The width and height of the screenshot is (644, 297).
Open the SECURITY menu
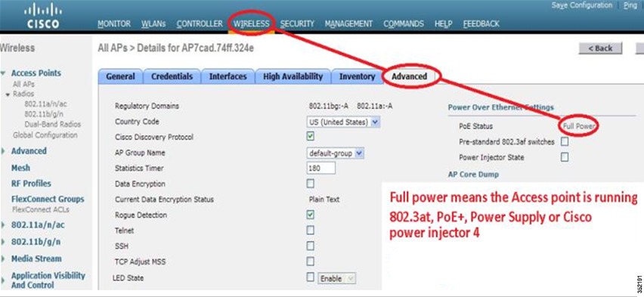click(x=297, y=24)
